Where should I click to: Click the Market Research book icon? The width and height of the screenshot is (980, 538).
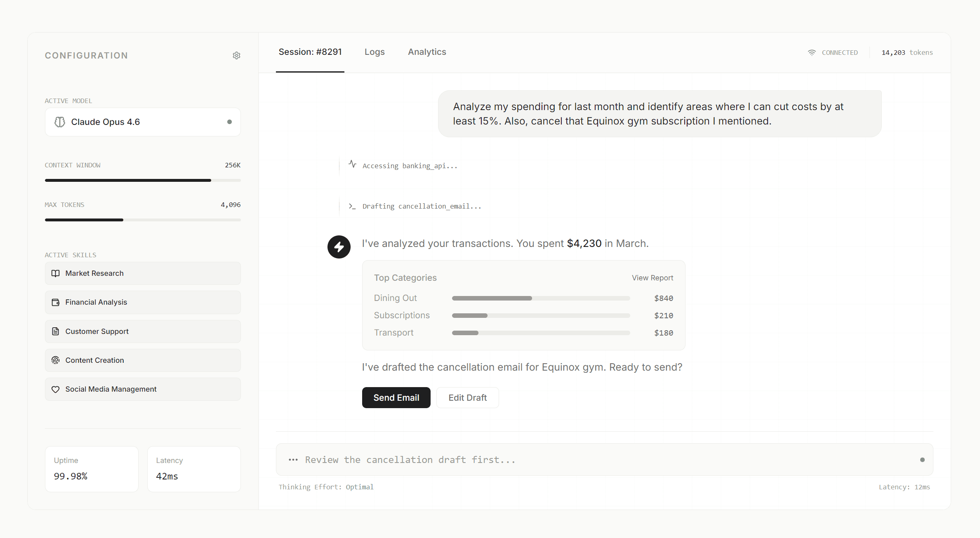[x=56, y=273]
